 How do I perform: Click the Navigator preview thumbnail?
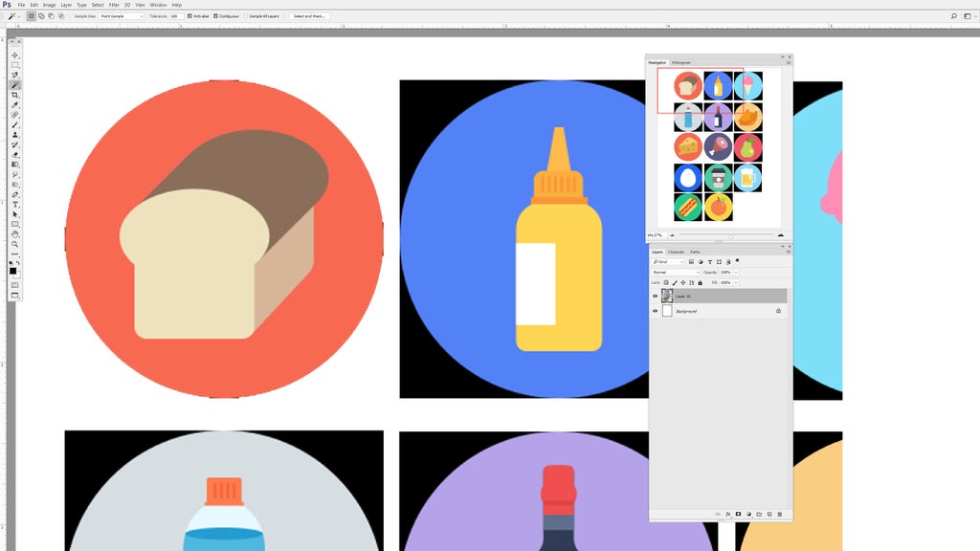[x=718, y=146]
